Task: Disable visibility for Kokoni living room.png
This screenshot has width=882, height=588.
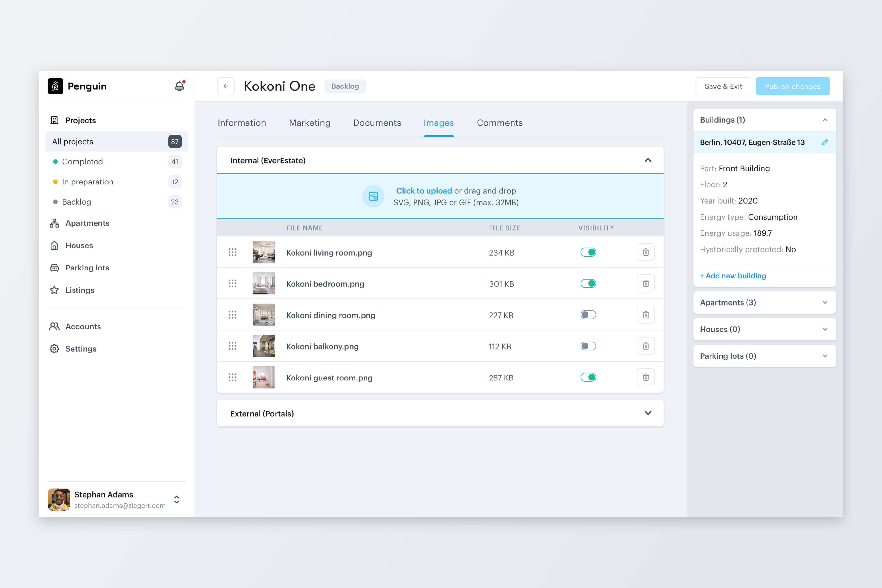Action: point(588,252)
